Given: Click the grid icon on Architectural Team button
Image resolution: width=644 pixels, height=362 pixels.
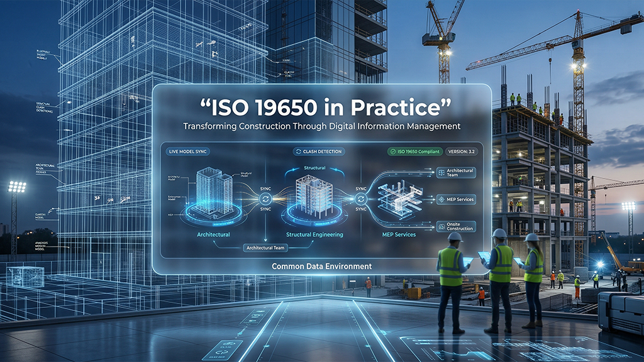Looking at the screenshot, I should (441, 172).
